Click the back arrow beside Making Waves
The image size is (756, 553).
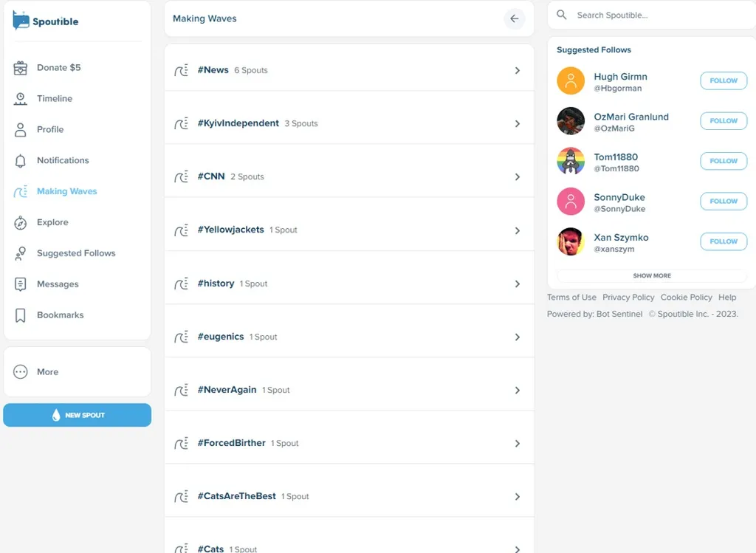click(x=515, y=18)
